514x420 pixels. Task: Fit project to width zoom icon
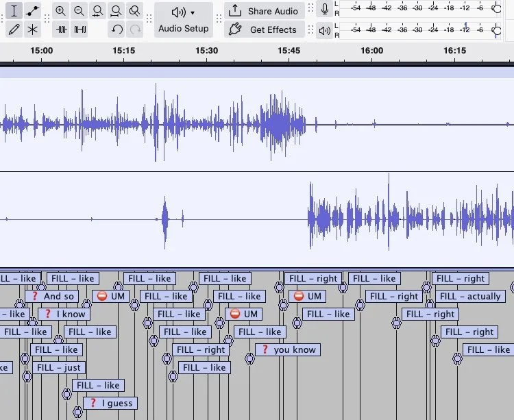tap(116, 11)
